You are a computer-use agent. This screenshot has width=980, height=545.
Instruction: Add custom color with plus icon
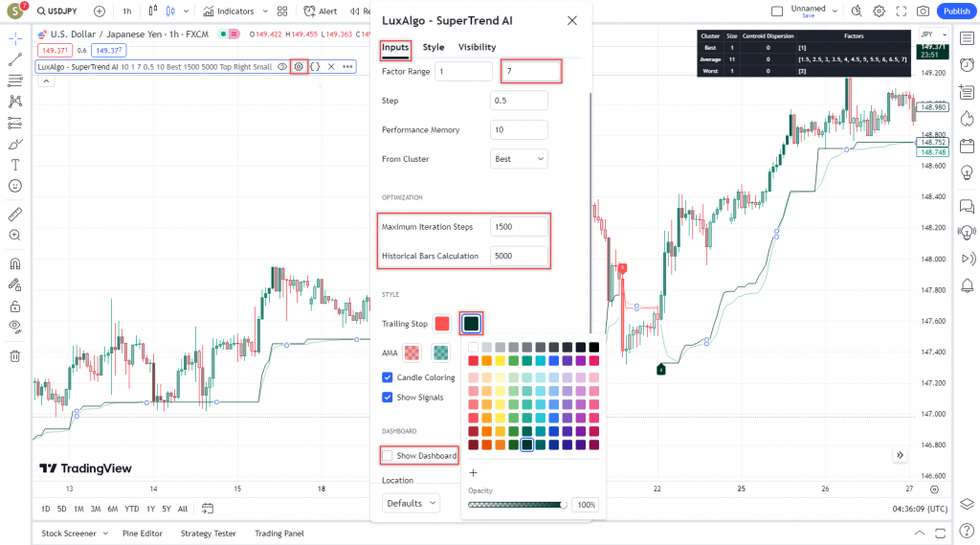click(473, 473)
